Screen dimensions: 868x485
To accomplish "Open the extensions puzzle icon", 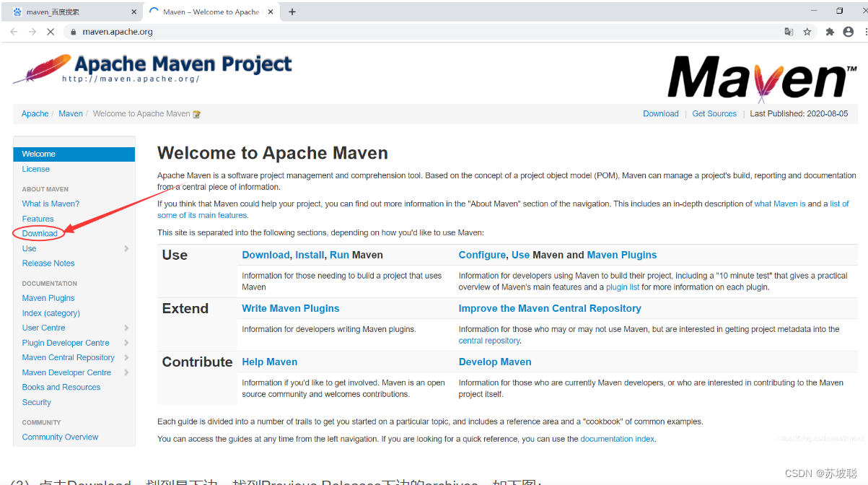I will [x=830, y=32].
